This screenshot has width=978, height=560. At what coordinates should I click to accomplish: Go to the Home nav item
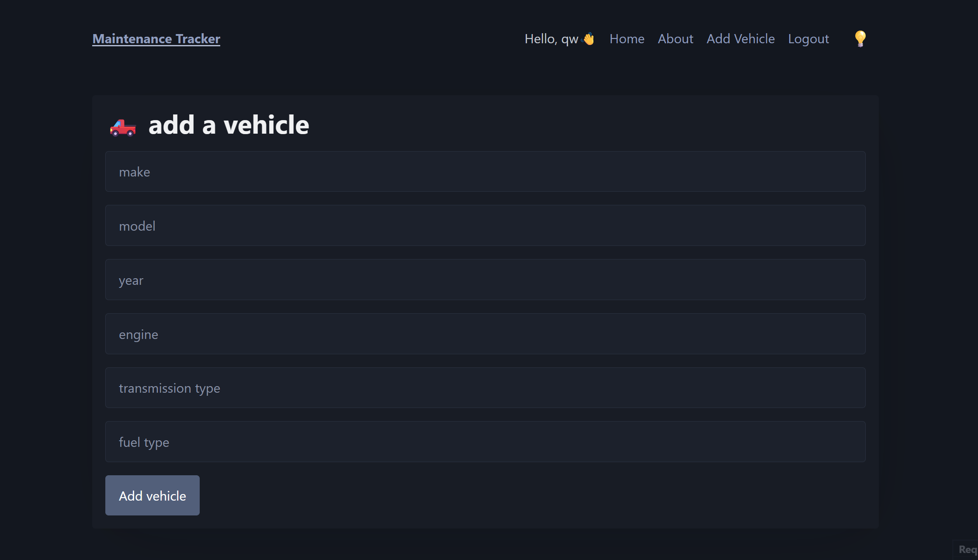pos(627,39)
